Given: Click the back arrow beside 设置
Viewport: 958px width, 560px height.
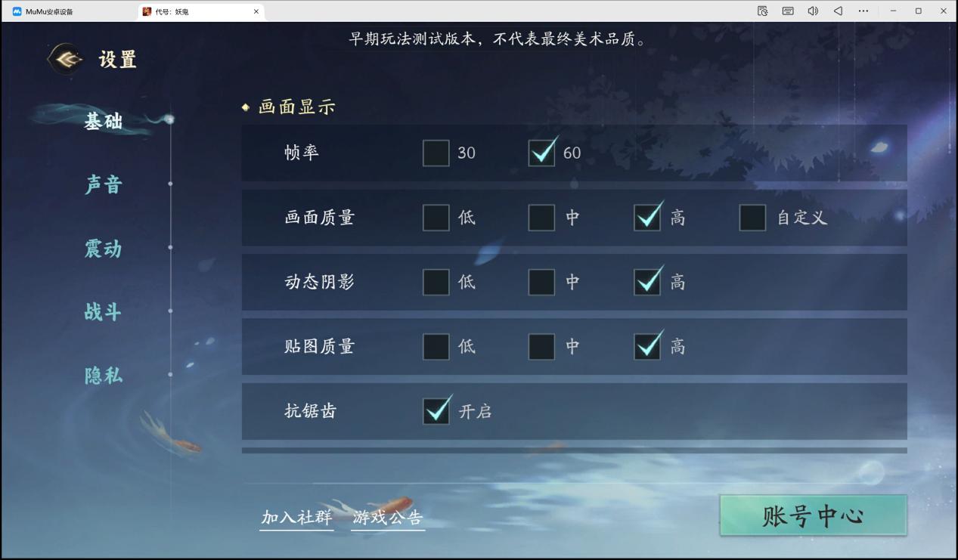Looking at the screenshot, I should point(66,59).
